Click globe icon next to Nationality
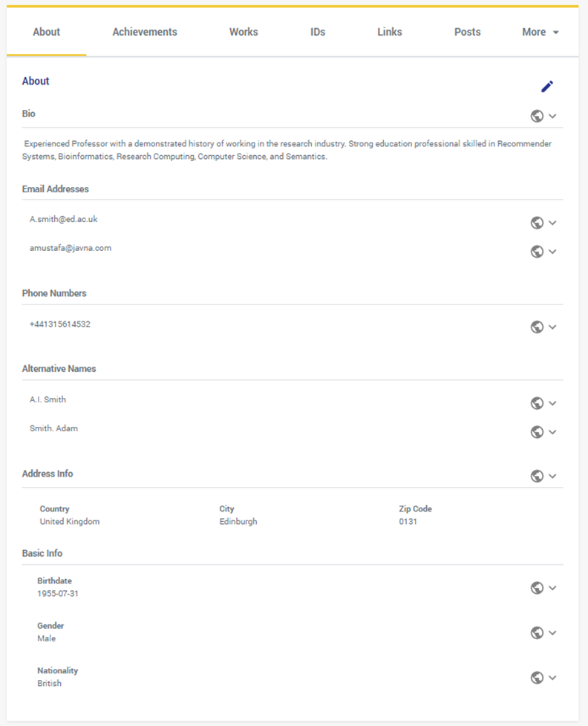This screenshot has height=726, width=588. [538, 678]
